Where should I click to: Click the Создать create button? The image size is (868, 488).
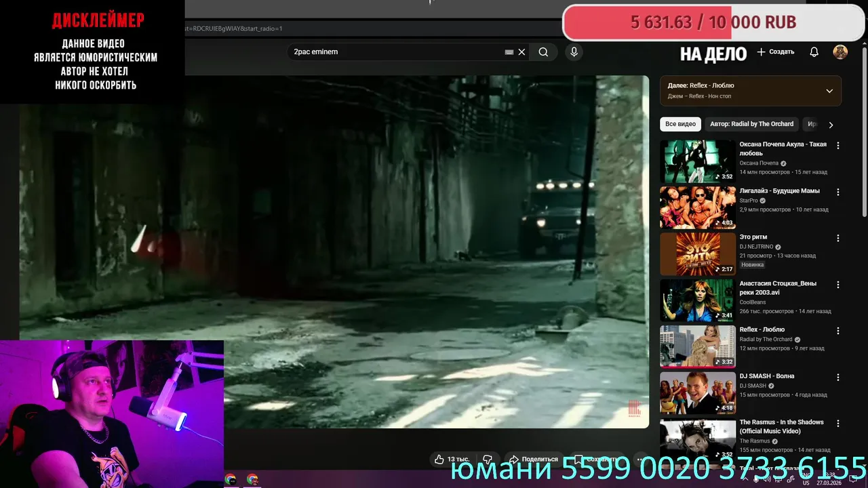click(x=775, y=52)
